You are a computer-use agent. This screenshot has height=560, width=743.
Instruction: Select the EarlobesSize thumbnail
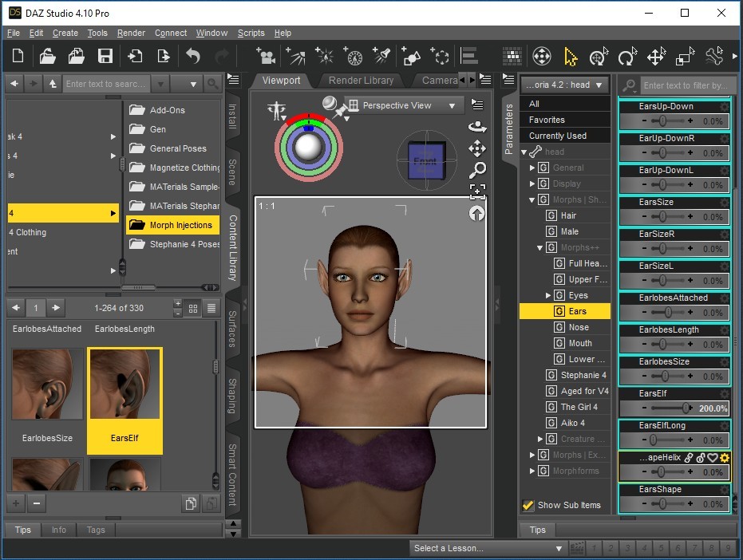pos(47,384)
